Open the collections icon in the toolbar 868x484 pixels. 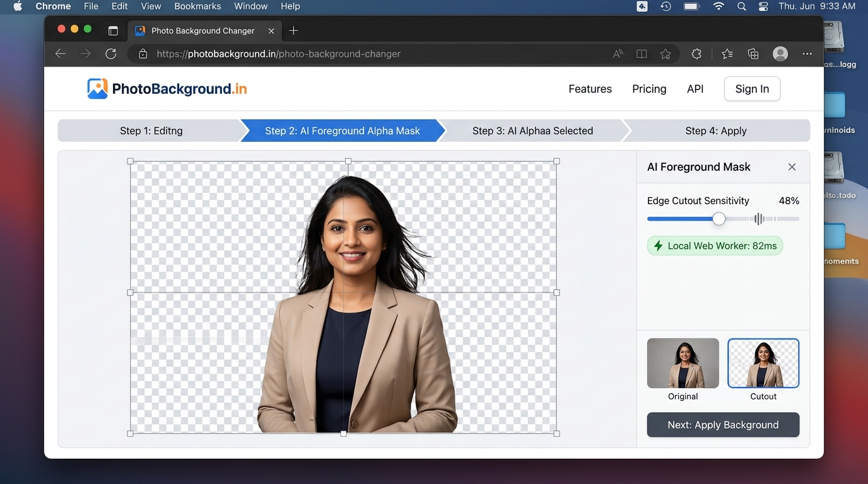[753, 54]
